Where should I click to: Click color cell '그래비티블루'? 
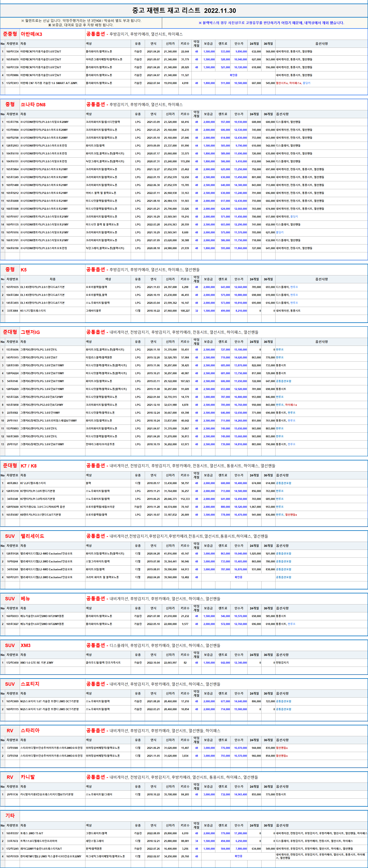[x=108, y=311]
